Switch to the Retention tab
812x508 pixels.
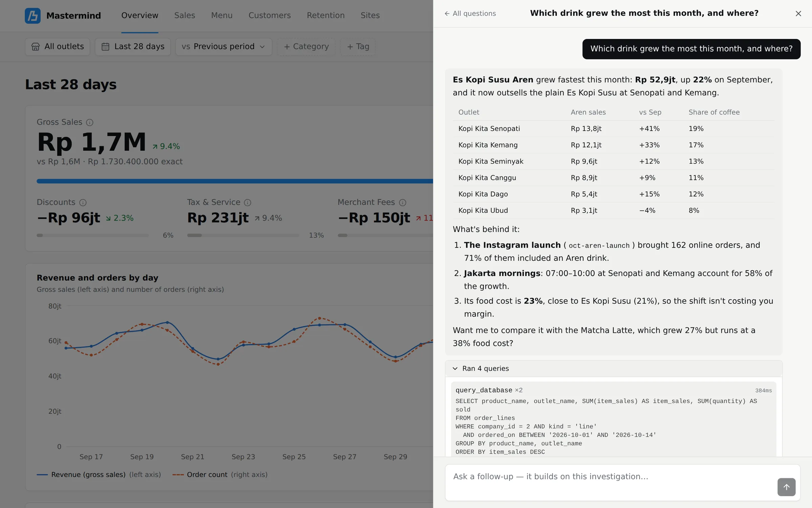pos(325,16)
